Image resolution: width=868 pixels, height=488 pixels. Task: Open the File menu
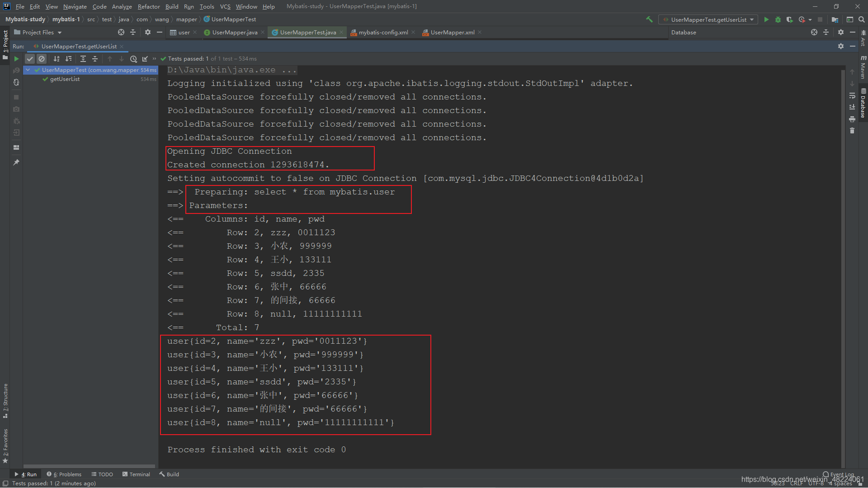20,6
